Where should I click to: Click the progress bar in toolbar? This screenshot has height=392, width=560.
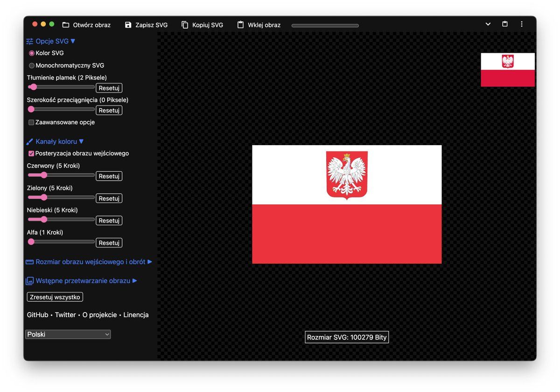point(325,26)
